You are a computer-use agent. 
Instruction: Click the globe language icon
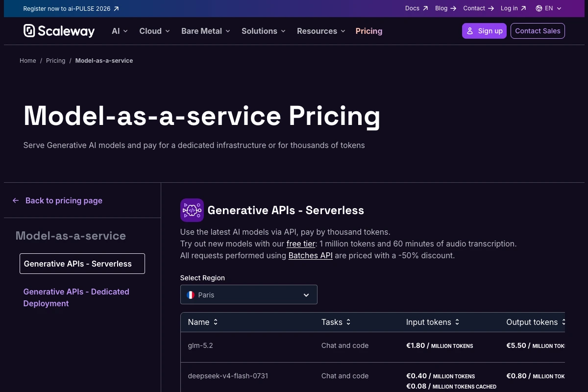(x=539, y=8)
